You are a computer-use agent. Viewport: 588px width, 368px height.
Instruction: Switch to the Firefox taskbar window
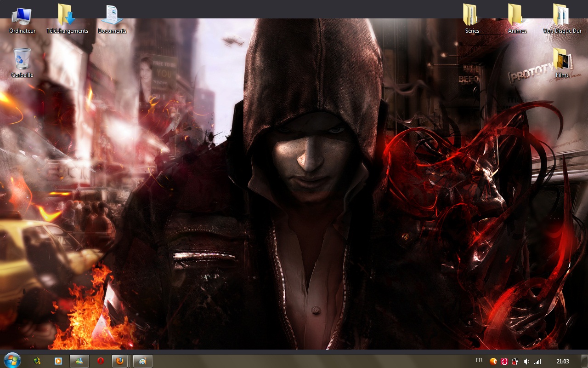pos(120,361)
